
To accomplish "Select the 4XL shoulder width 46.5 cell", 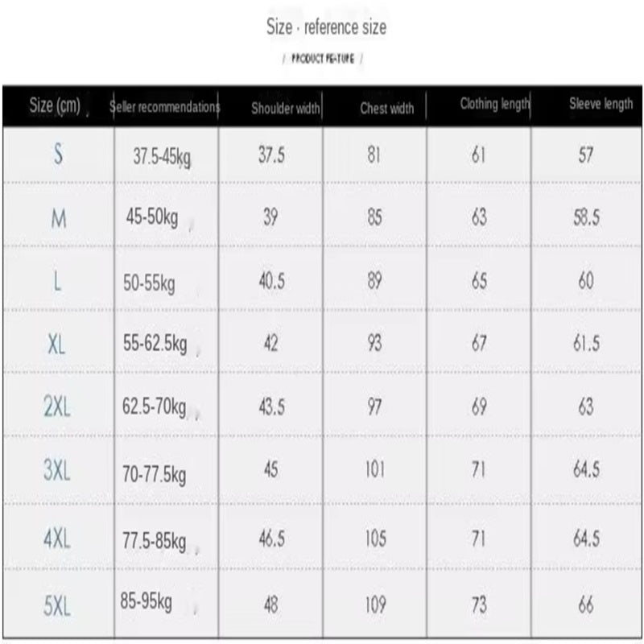I will 271,538.
